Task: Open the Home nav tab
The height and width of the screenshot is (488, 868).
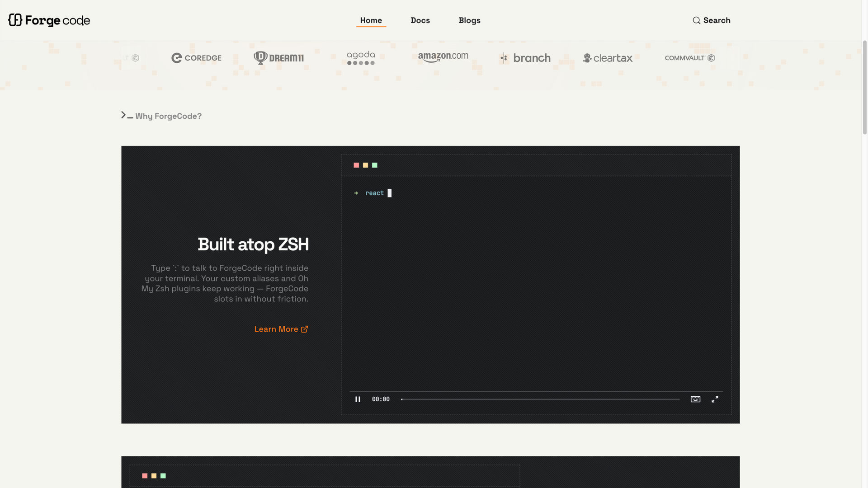Action: point(371,20)
